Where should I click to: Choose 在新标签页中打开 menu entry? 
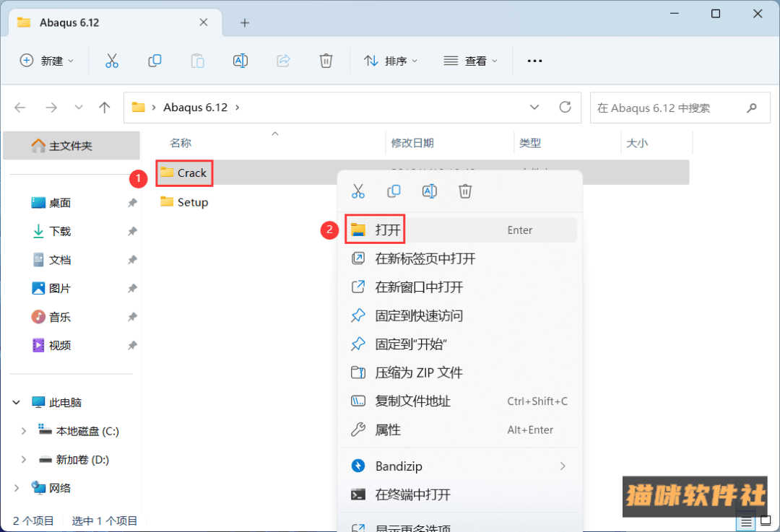[460, 258]
